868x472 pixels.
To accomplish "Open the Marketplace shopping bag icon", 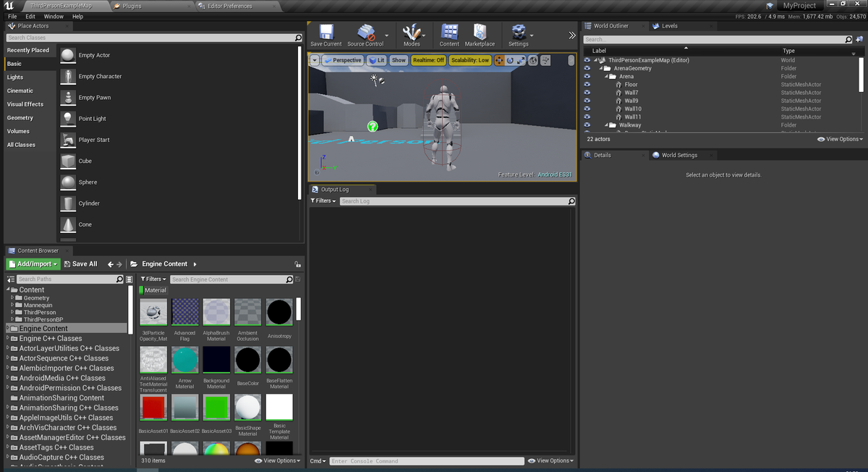I will point(480,32).
